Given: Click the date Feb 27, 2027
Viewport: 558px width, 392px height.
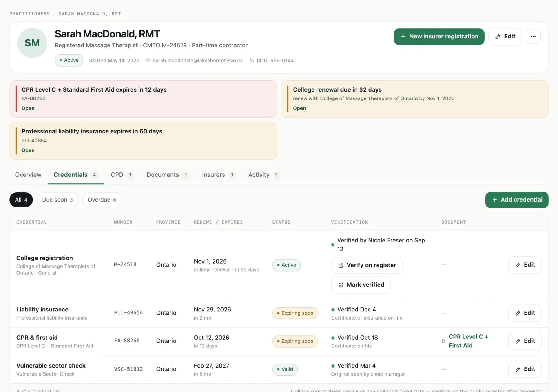Looking at the screenshot, I should 211,366.
